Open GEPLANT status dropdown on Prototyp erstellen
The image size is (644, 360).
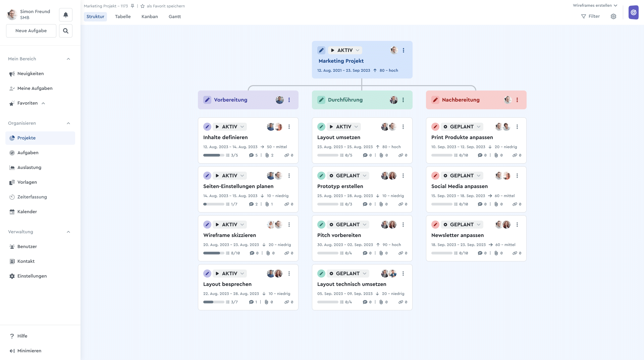[348, 176]
